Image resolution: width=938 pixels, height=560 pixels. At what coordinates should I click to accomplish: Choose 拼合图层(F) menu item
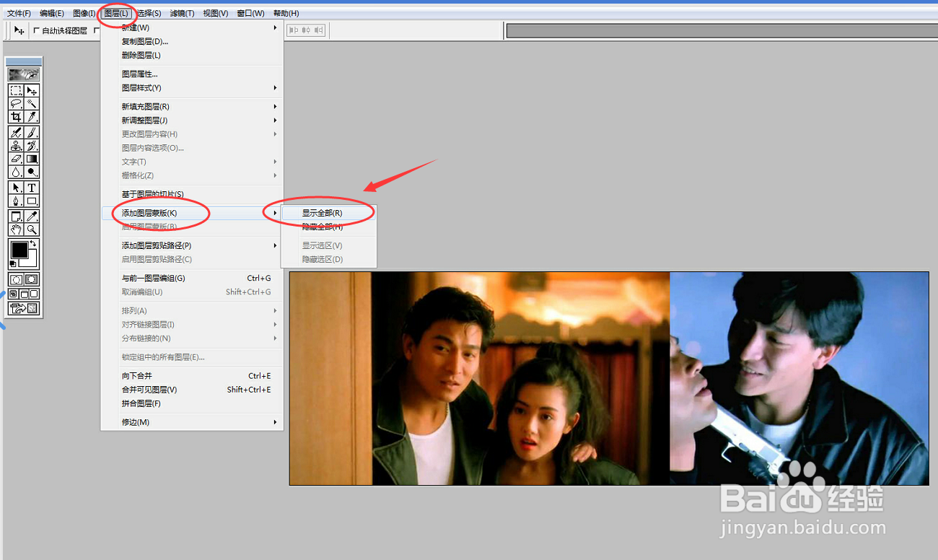coord(192,403)
